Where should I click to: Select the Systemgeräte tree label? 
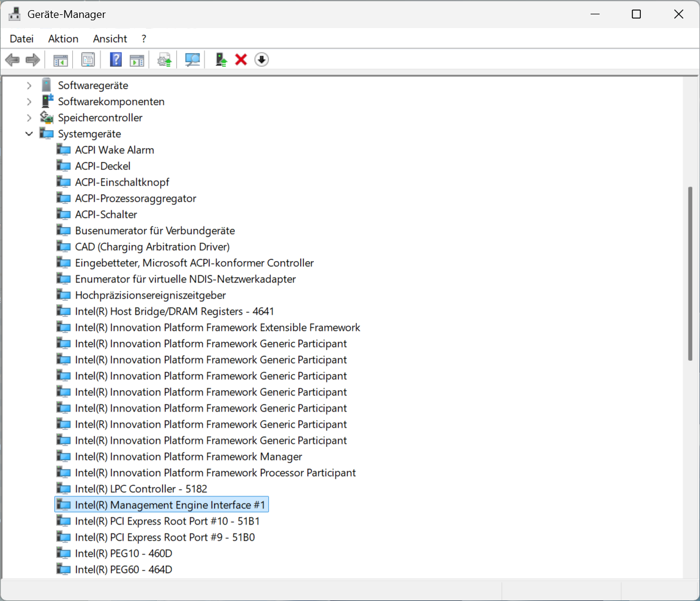click(x=89, y=133)
